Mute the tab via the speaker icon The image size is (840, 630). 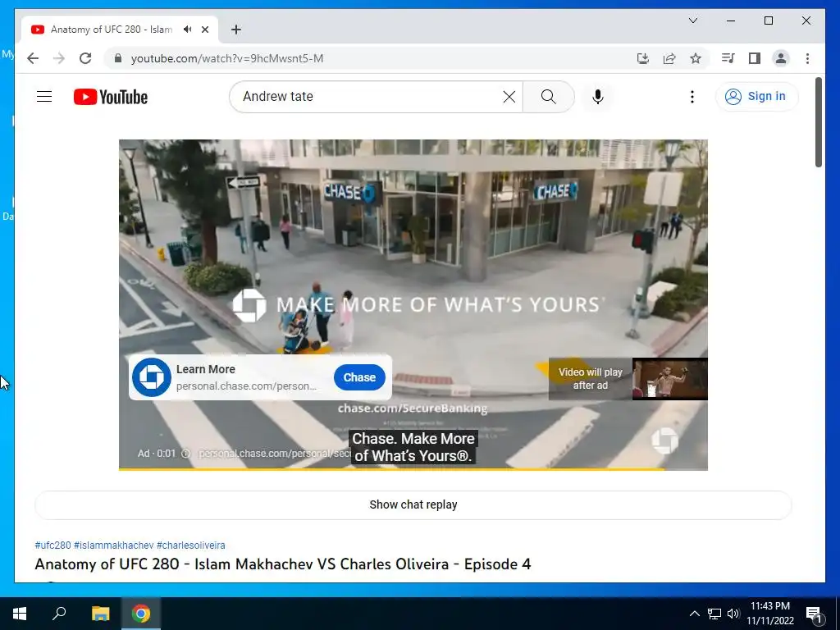click(x=188, y=30)
